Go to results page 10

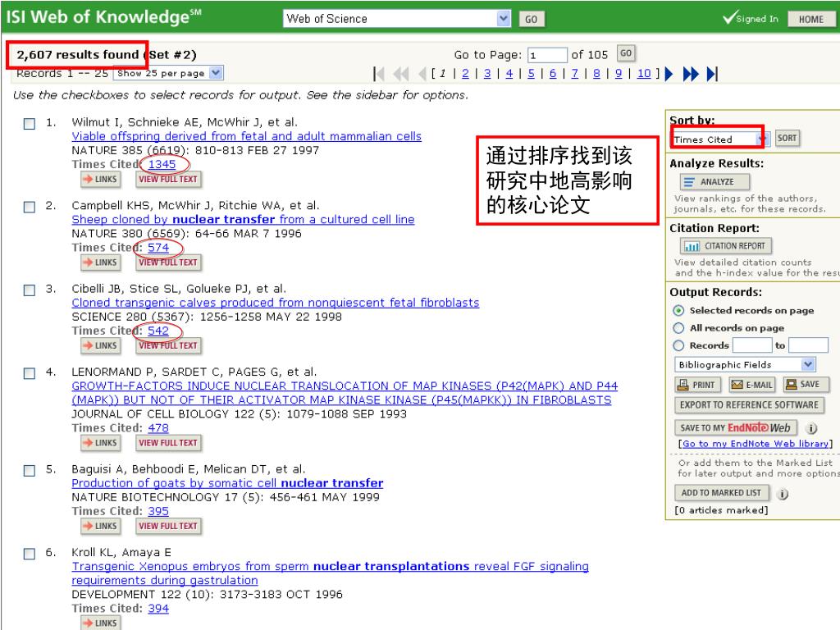(644, 73)
